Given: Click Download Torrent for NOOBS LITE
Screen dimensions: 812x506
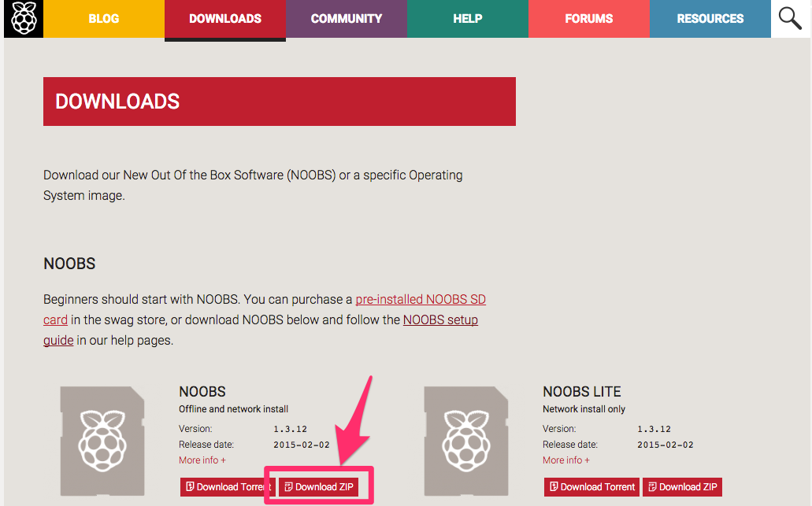Looking at the screenshot, I should 592,487.
